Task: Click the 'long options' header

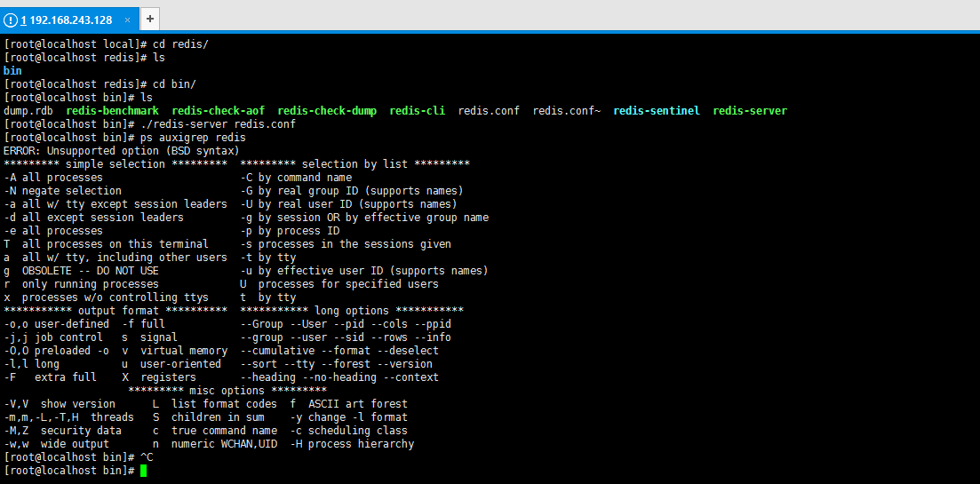Action: 352,311
